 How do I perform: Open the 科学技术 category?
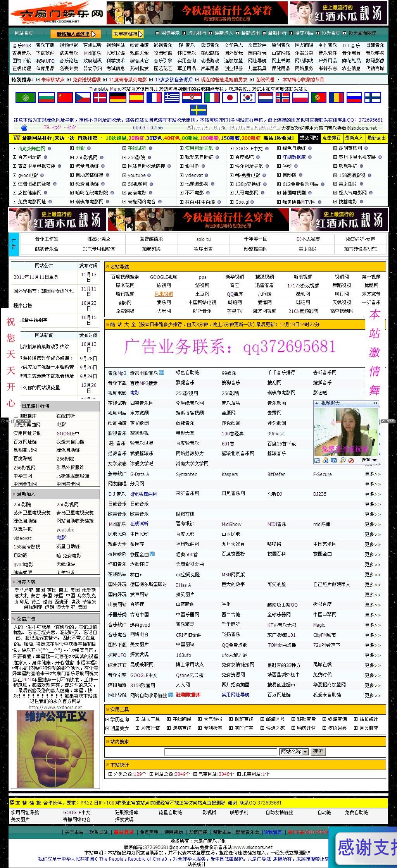click(116, 61)
